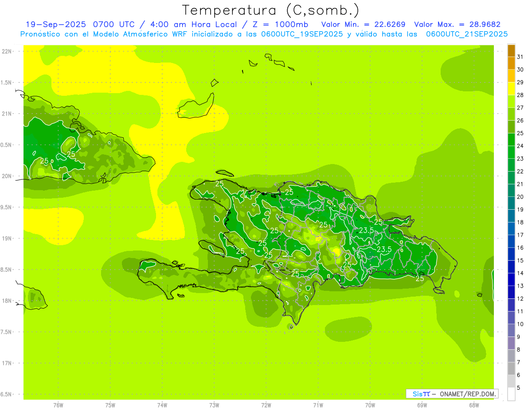Viewport: 532px width, 411px height.
Task: Click the upper 23.5 contour label
Action: pyautogui.click(x=366, y=231)
